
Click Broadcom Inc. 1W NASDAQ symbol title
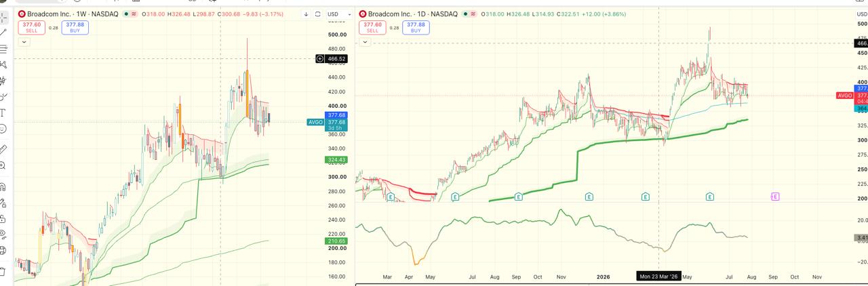point(73,14)
